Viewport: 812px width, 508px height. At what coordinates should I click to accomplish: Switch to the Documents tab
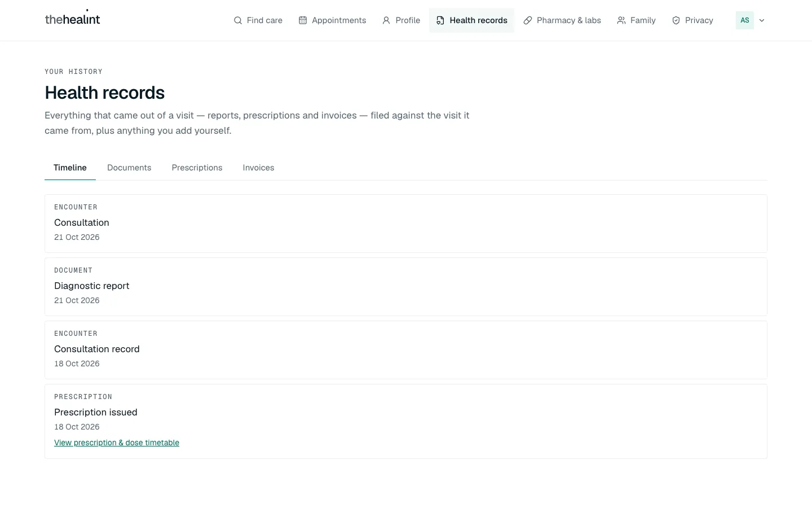pos(129,168)
